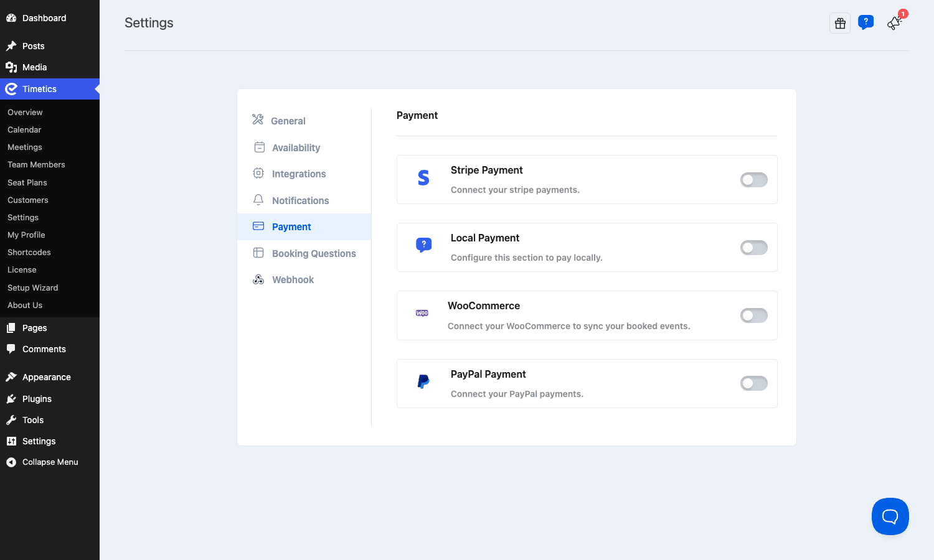This screenshot has width=934, height=560.
Task: Click the Posts menu label
Action: point(34,46)
